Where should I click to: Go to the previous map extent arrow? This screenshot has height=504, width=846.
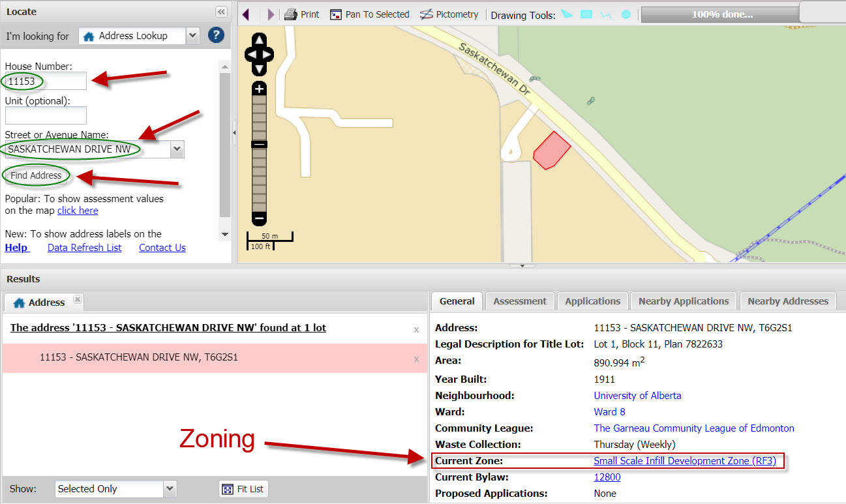pyautogui.click(x=246, y=14)
